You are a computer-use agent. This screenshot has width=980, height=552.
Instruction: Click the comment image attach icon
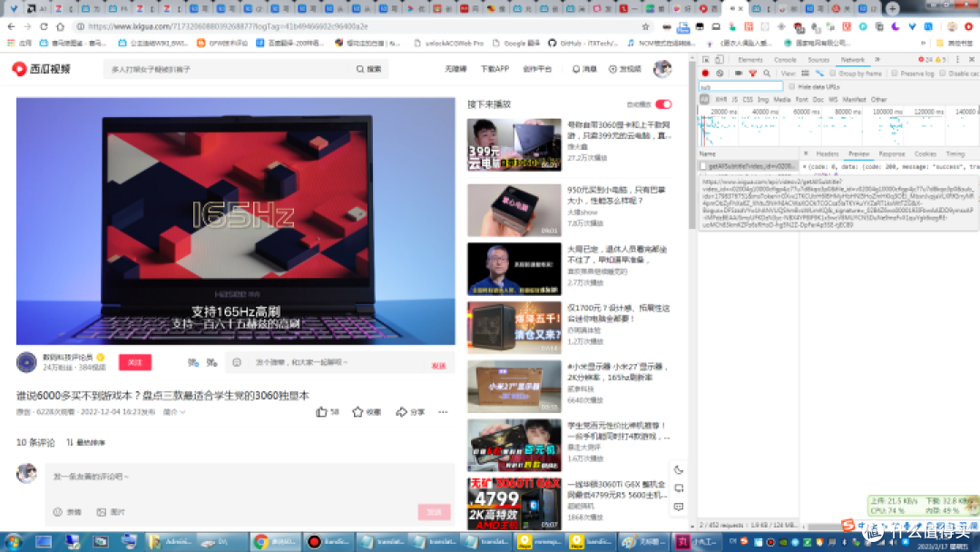click(x=102, y=512)
